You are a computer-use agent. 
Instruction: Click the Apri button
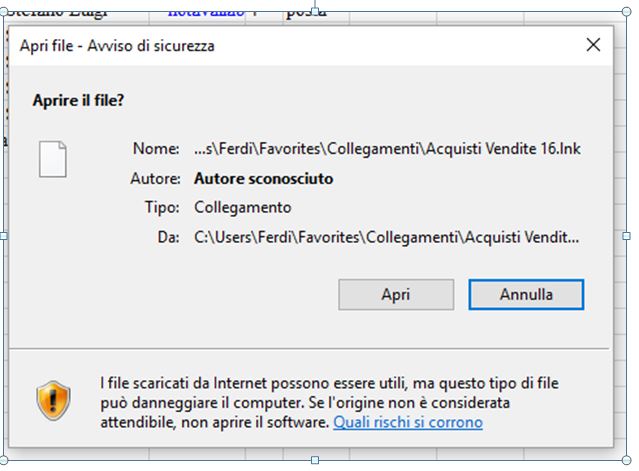point(396,295)
